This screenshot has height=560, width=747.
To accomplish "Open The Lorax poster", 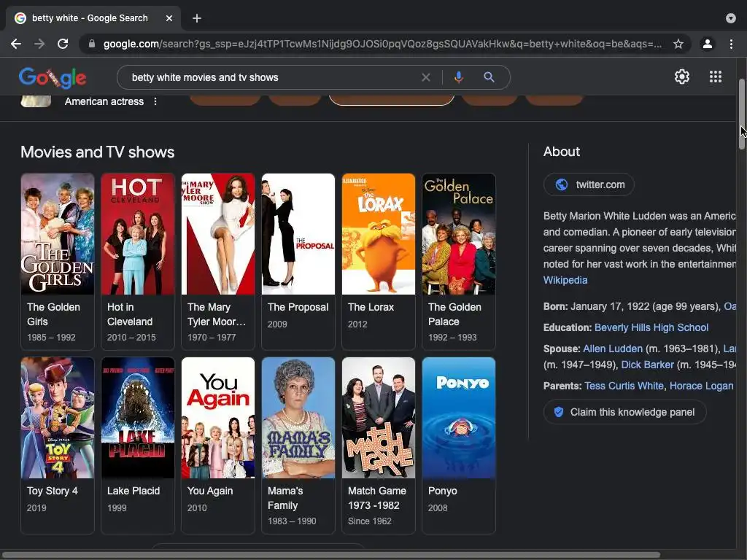I will pos(379,234).
